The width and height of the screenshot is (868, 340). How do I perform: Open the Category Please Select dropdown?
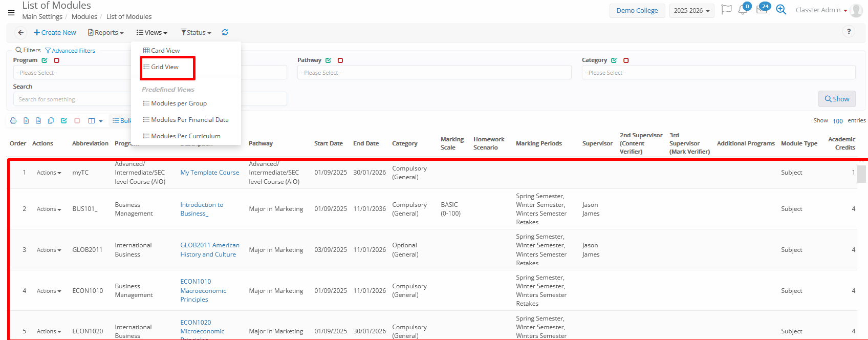[x=718, y=73]
